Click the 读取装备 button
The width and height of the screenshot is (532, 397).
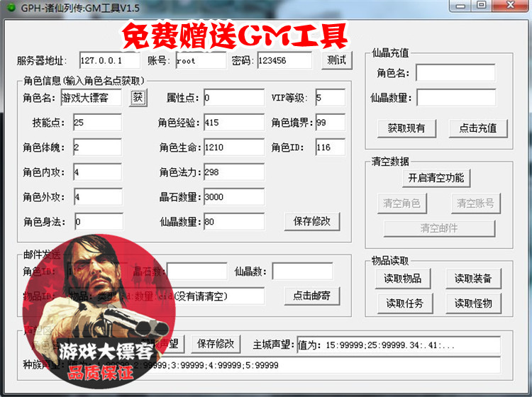pyautogui.click(x=473, y=279)
